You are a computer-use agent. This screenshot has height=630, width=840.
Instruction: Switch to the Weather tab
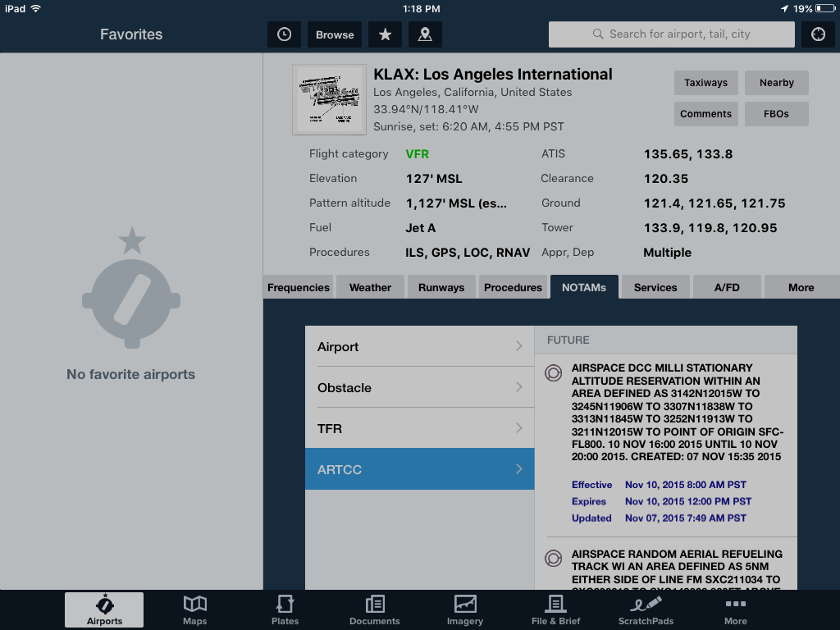(x=370, y=287)
